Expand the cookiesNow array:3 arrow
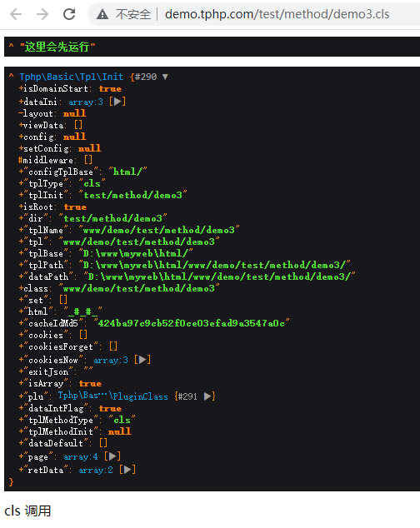This screenshot has width=420, height=528. click(x=142, y=360)
